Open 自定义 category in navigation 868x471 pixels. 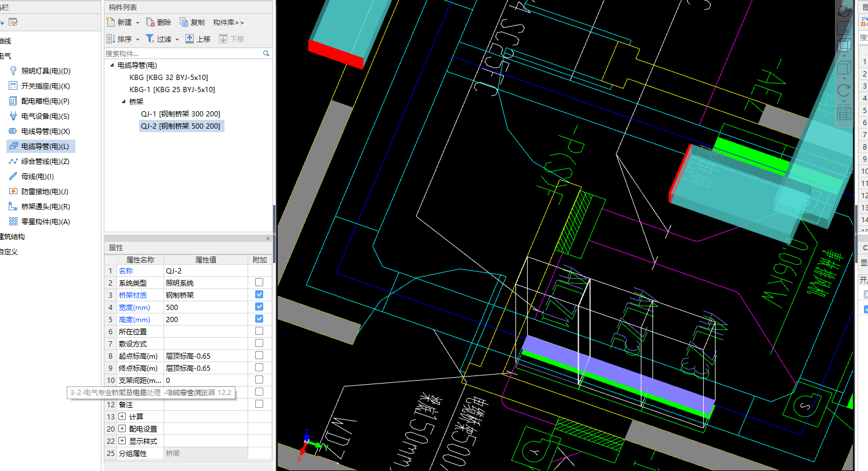(8, 251)
